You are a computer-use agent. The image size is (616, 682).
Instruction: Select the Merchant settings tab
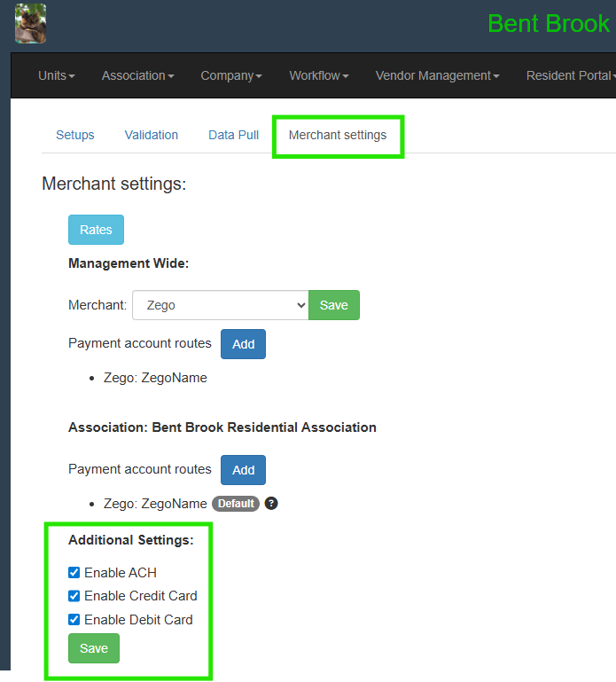(x=338, y=135)
